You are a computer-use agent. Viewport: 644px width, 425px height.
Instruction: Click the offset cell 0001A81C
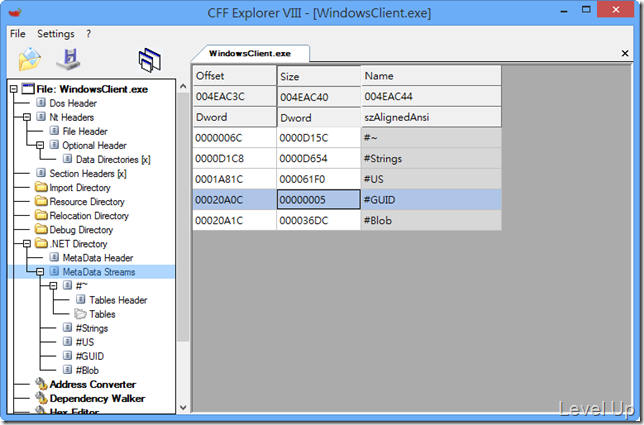click(x=235, y=179)
